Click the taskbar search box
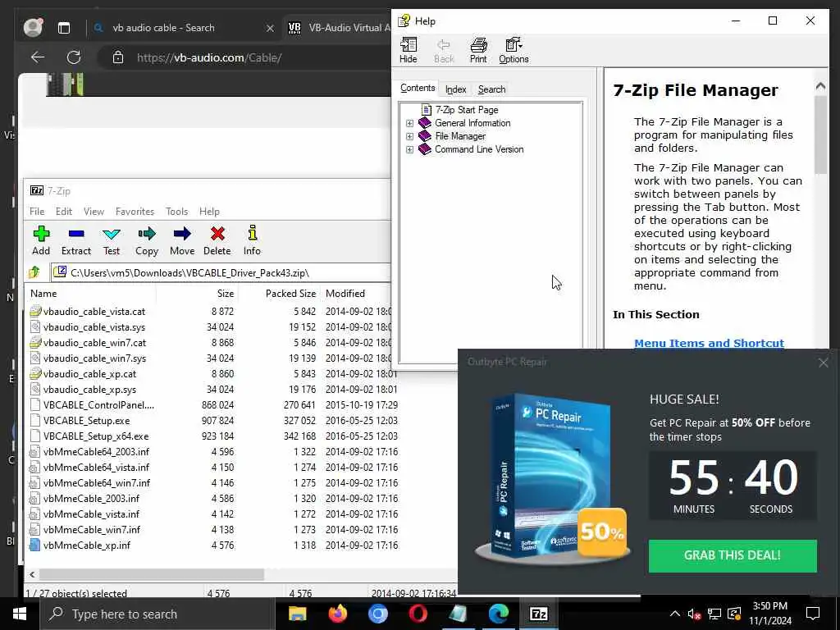The height and width of the screenshot is (630, 840). [157, 614]
